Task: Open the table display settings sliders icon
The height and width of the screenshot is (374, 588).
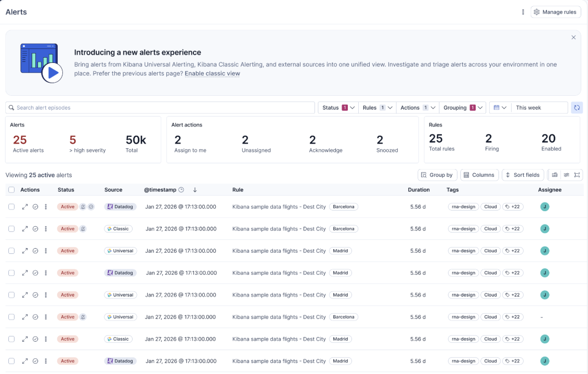Action: 566,175
